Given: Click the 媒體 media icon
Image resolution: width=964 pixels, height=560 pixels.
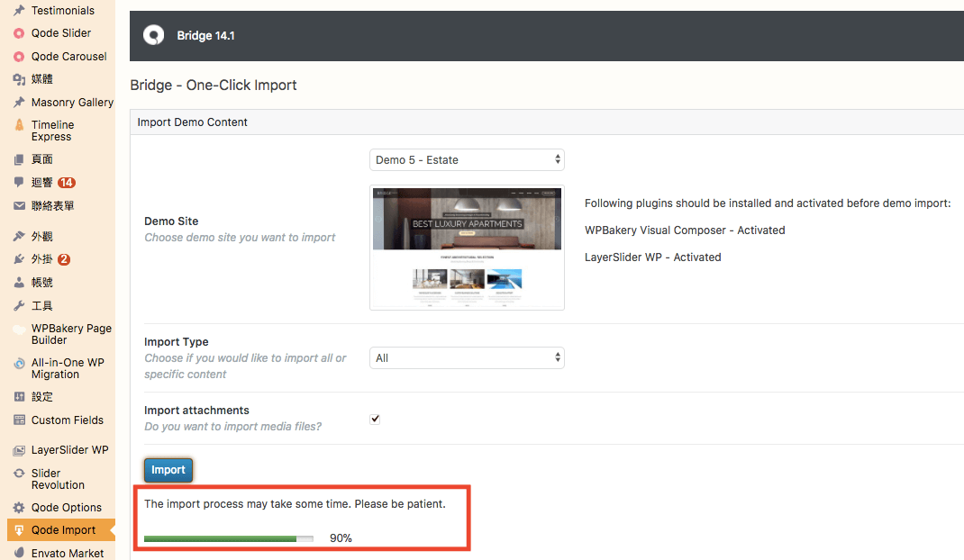Looking at the screenshot, I should [19, 79].
